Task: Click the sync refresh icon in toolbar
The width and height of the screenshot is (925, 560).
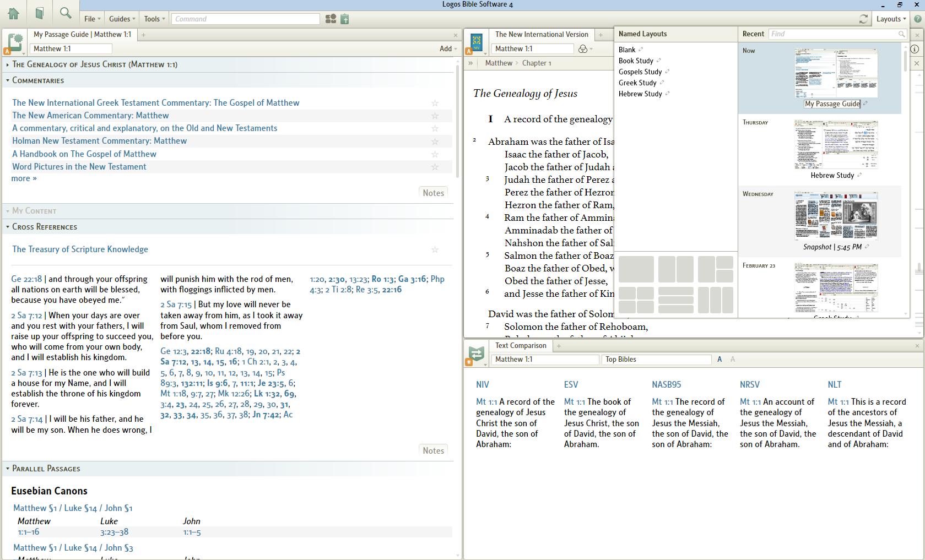Action: coord(863,19)
